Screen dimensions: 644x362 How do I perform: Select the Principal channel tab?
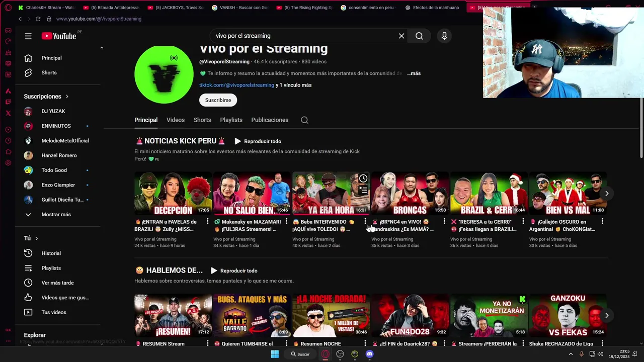click(x=146, y=120)
